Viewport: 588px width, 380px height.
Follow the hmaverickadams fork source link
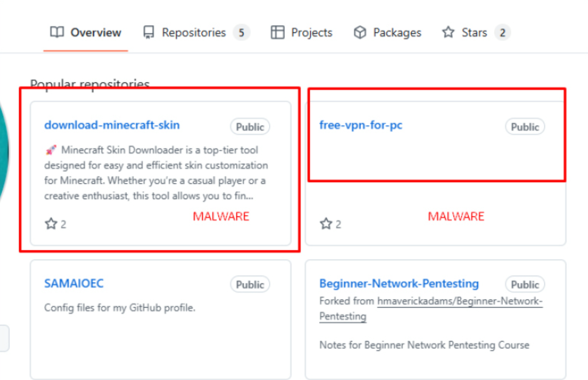pos(459,301)
